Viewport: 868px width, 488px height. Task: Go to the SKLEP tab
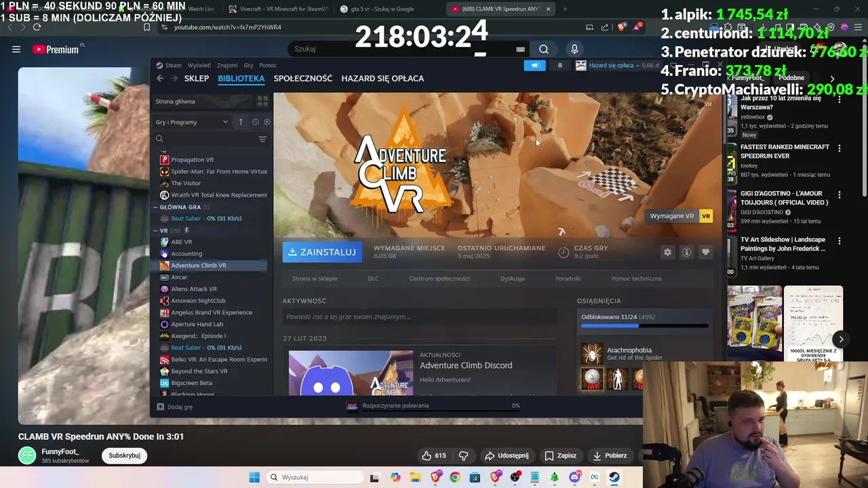tap(197, 79)
